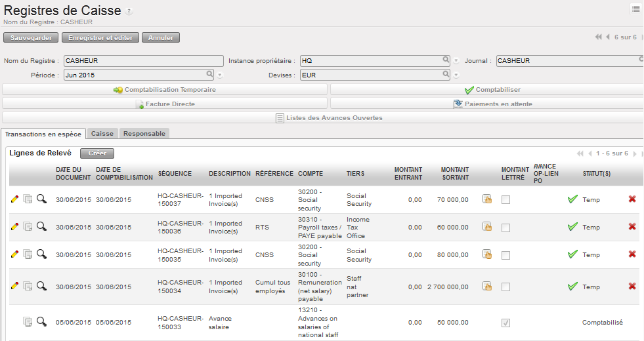
Task: Click the duplicate icon for HQ-CASHEUR-150035 row
Action: click(28, 254)
